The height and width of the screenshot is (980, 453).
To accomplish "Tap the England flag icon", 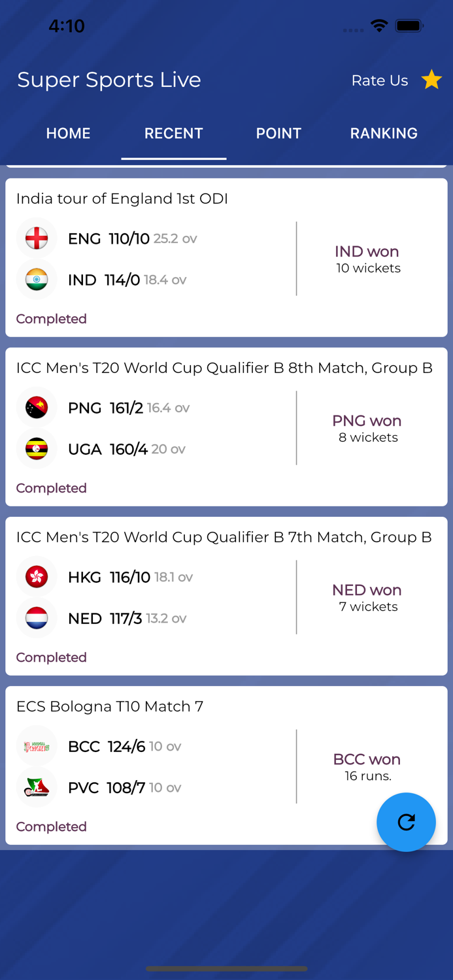I will pos(37,238).
